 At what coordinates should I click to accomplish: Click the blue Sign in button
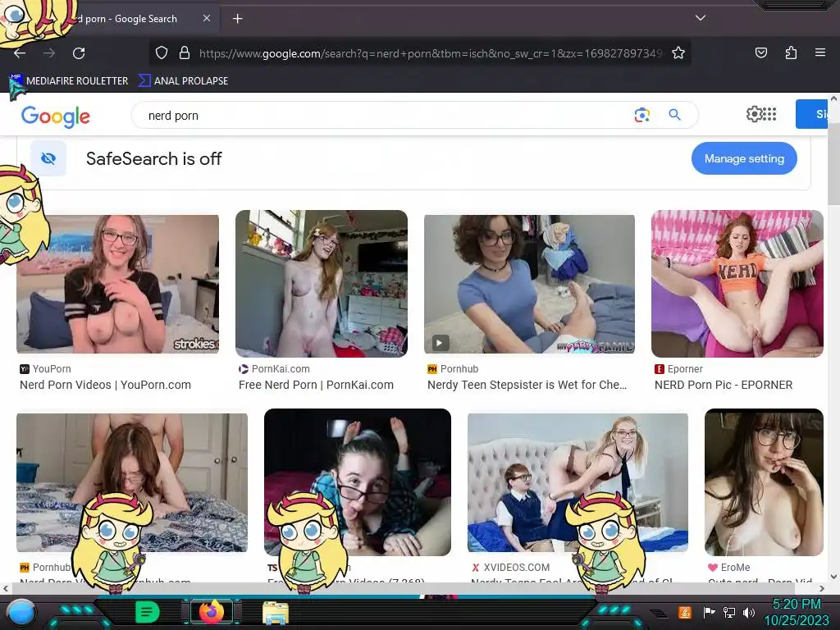(811, 114)
